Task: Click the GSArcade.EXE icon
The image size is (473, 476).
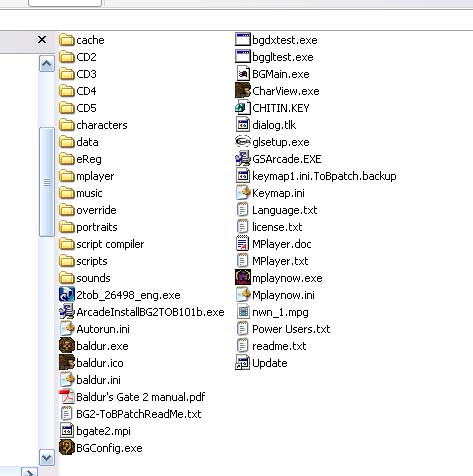Action: point(243,159)
